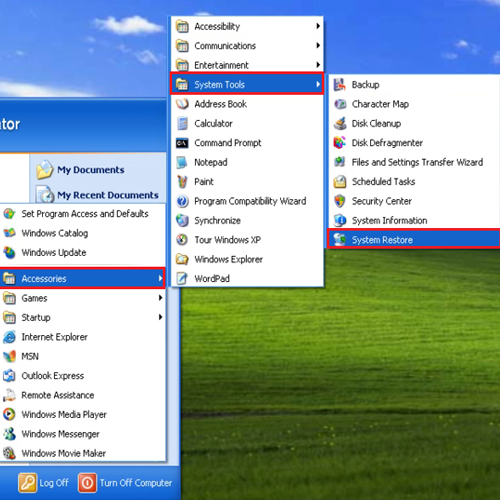Click the Security Center shield icon

click(340, 201)
